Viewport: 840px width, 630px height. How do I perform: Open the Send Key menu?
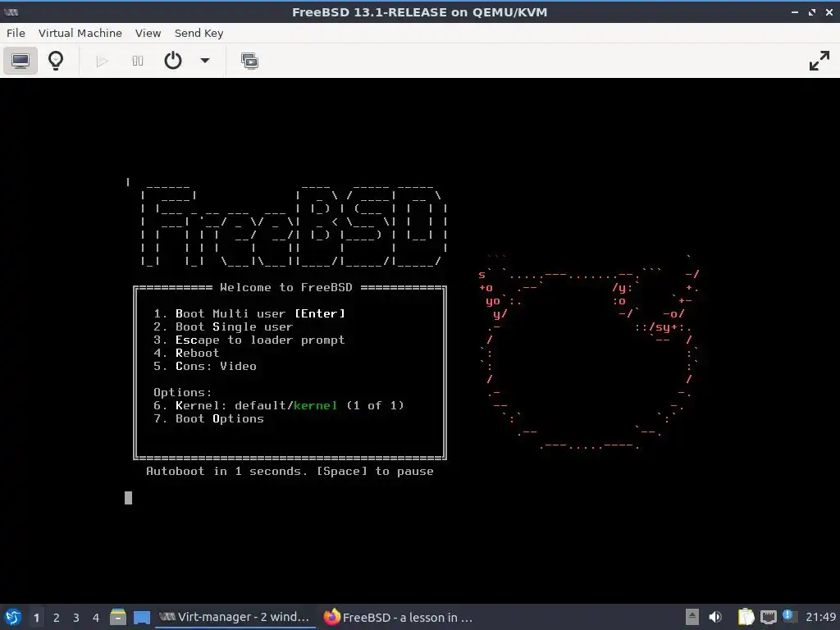pos(199,33)
